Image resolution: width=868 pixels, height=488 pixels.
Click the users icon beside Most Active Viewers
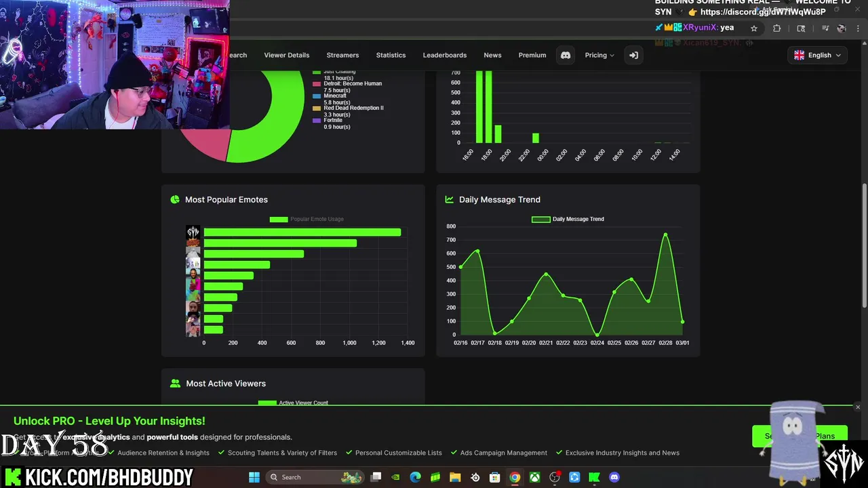pyautogui.click(x=175, y=383)
